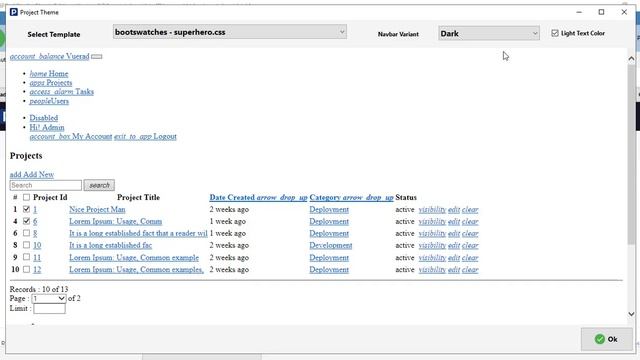This screenshot has width=640, height=360.
Task: Click clear icon for project 8 row
Action: (470, 233)
